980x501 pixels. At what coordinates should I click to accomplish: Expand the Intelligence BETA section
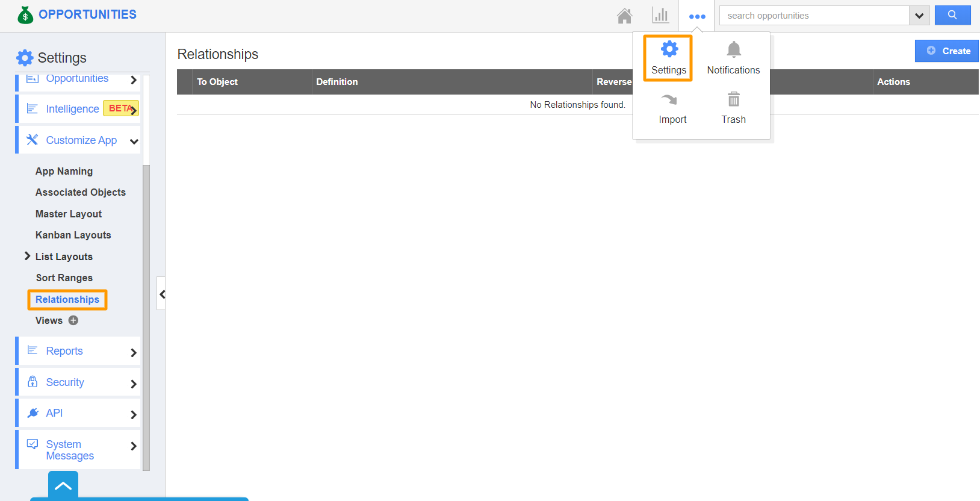pyautogui.click(x=78, y=109)
